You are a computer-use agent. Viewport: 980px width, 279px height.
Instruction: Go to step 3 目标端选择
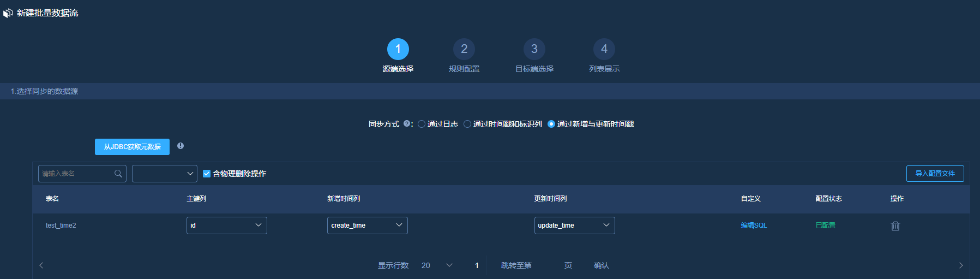(534, 49)
